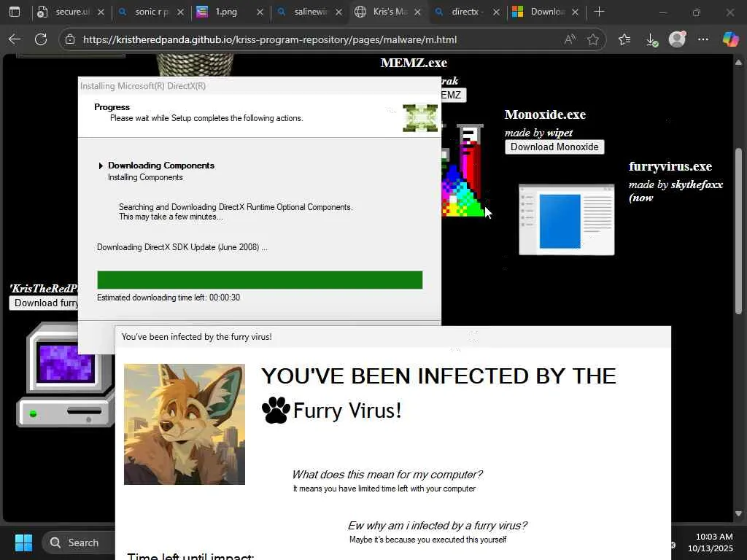
Task: Close the directx tab
Action: [x=496, y=12]
